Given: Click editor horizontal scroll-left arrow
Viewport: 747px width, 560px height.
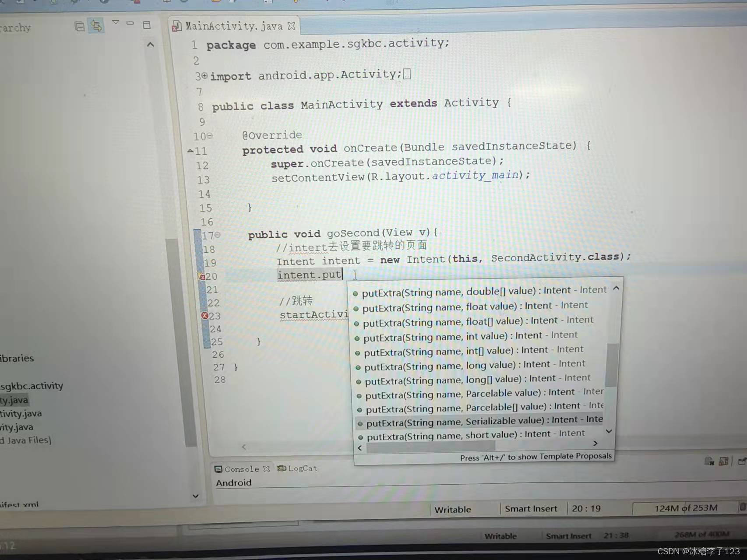Looking at the screenshot, I should click(x=244, y=447).
